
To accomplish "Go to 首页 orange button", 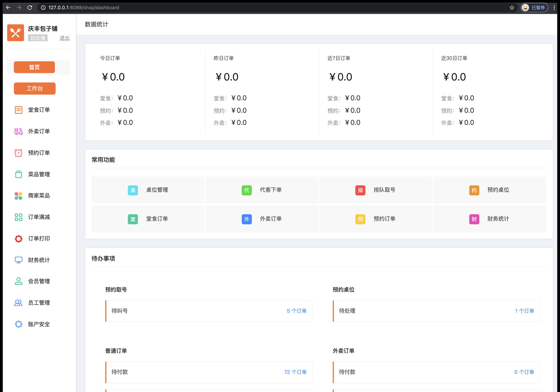I will [34, 67].
